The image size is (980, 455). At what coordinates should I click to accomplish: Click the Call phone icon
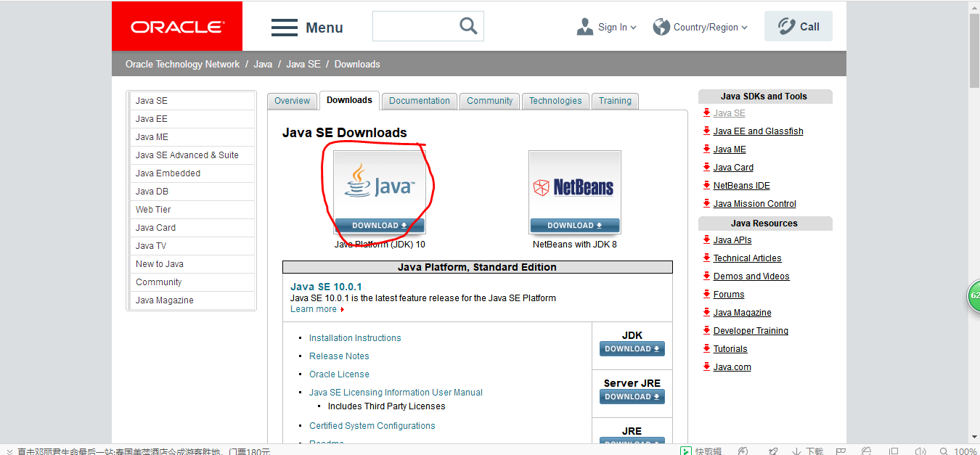pos(787,27)
